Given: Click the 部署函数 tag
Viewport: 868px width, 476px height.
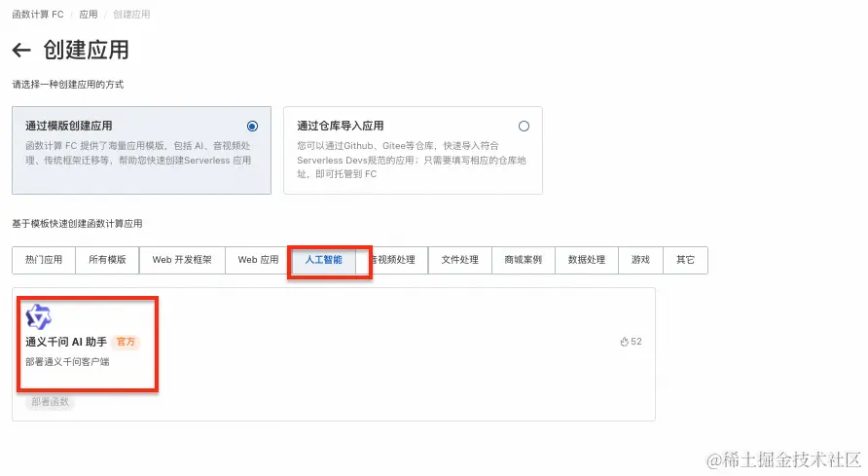Looking at the screenshot, I should tap(50, 402).
